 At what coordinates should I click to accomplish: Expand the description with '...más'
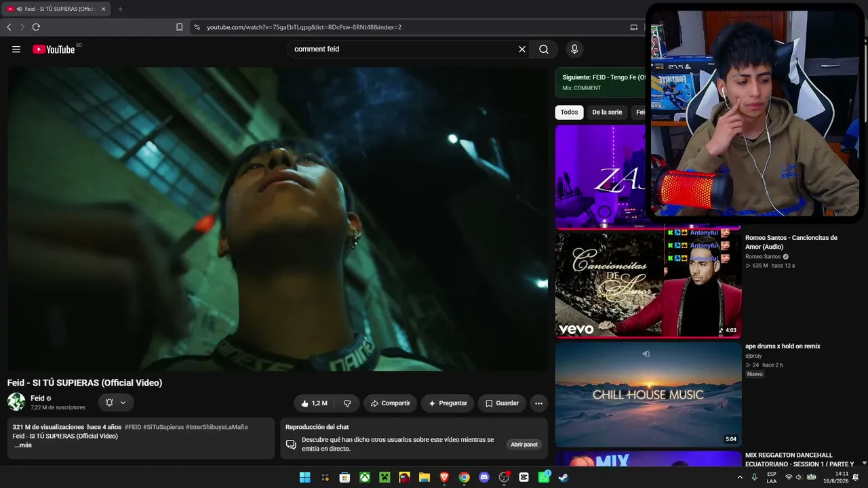23,445
